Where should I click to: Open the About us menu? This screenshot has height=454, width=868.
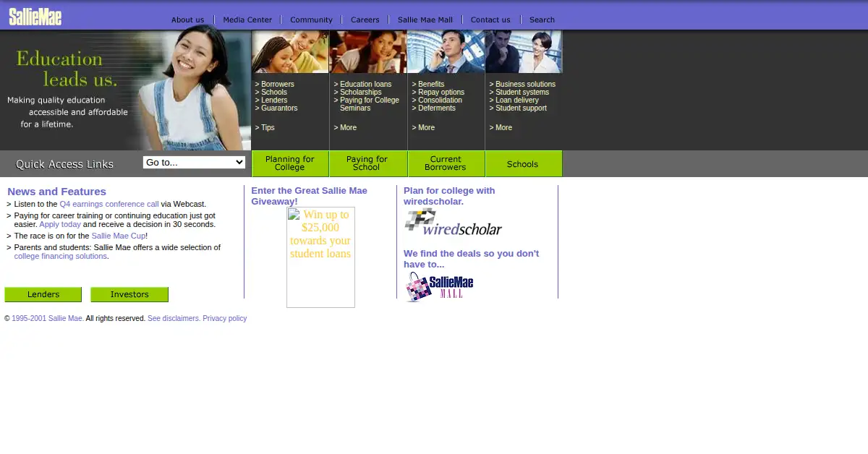[187, 20]
